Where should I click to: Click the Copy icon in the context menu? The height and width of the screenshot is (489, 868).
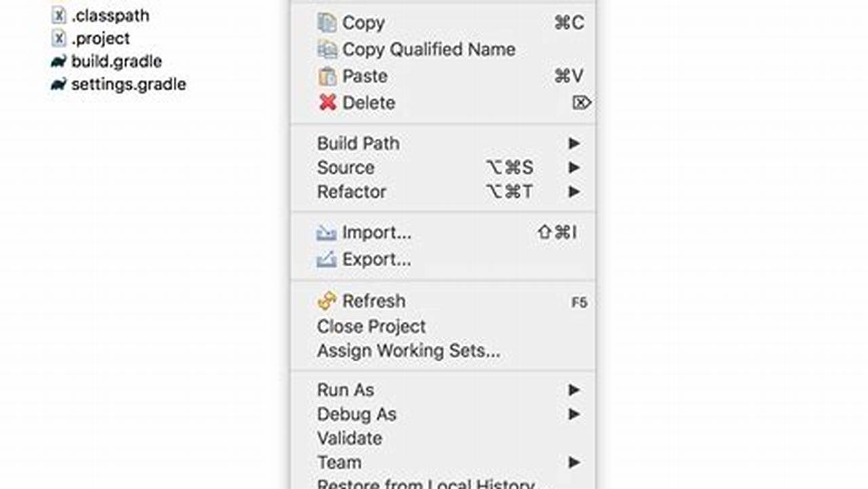[326, 22]
